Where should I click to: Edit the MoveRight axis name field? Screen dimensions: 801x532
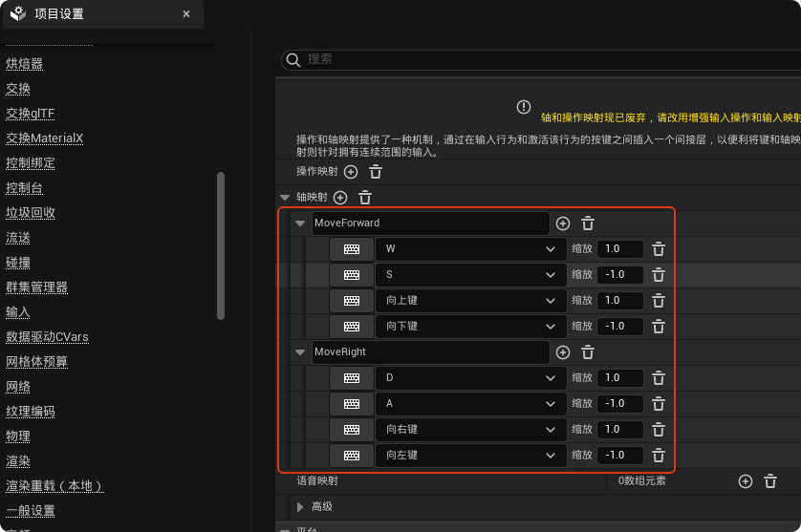click(431, 352)
